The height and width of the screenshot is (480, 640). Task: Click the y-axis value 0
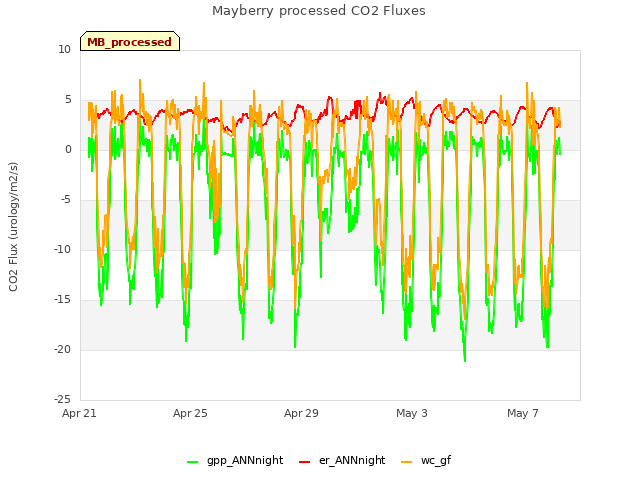pyautogui.click(x=68, y=150)
